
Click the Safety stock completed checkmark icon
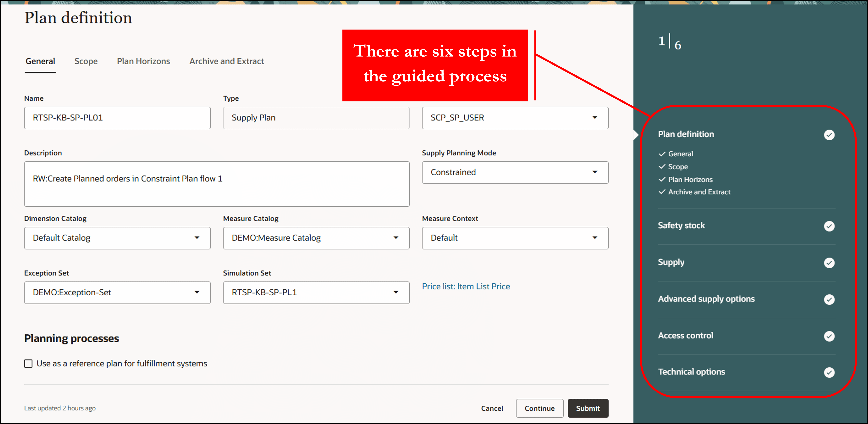coord(829,226)
